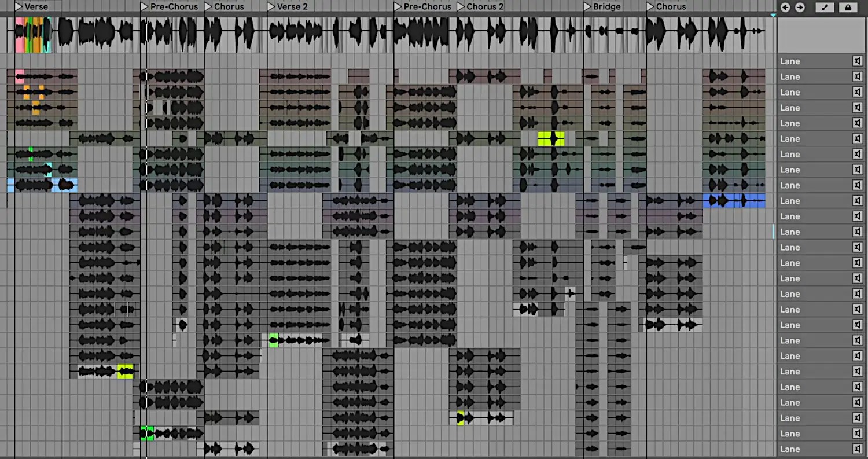Screen dimensions: 868x459
Task: Click the speaker icon on the bottom Lane
Action: [x=857, y=449]
